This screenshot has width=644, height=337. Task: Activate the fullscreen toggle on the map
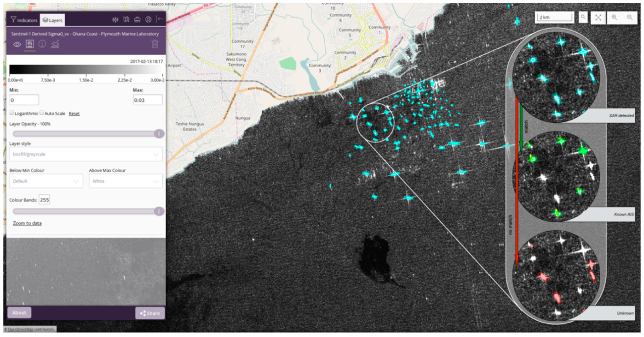[598, 18]
